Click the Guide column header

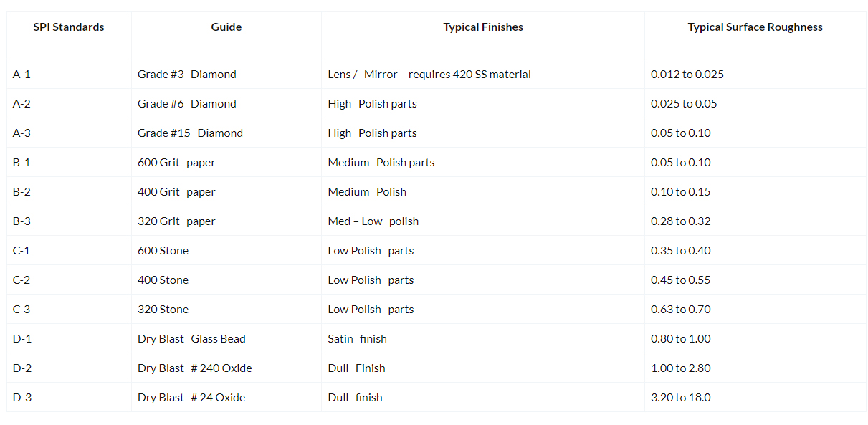(x=226, y=27)
